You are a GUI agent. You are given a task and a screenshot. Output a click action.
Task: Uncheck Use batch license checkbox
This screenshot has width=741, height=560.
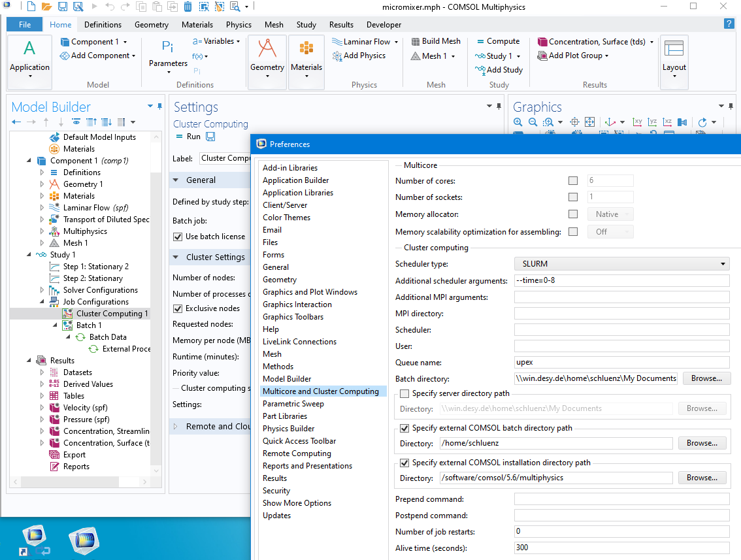click(x=177, y=237)
